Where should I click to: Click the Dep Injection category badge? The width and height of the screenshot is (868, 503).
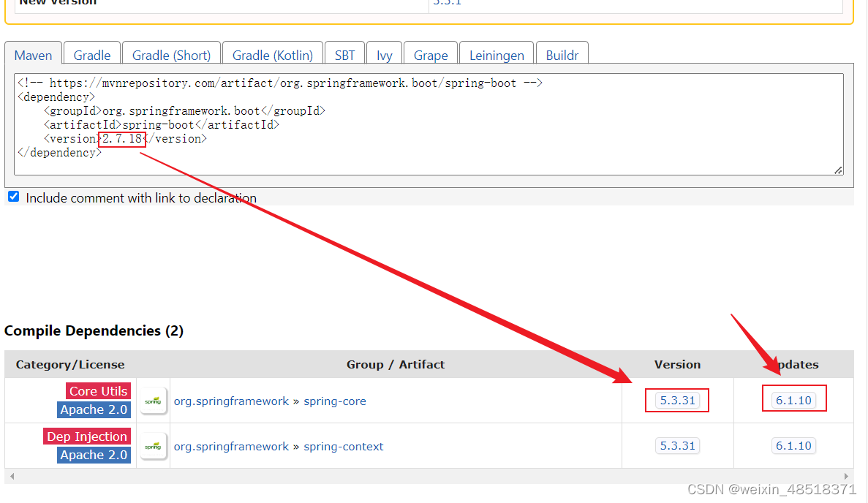[x=86, y=436]
